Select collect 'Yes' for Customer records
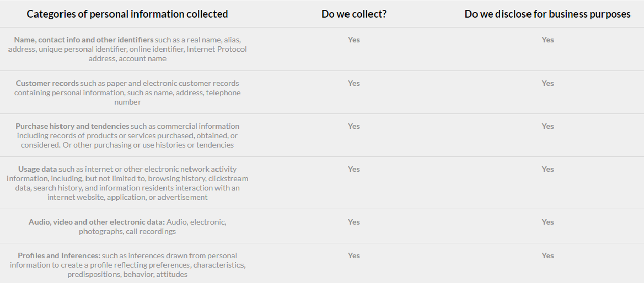The width and height of the screenshot is (644, 283). point(354,83)
